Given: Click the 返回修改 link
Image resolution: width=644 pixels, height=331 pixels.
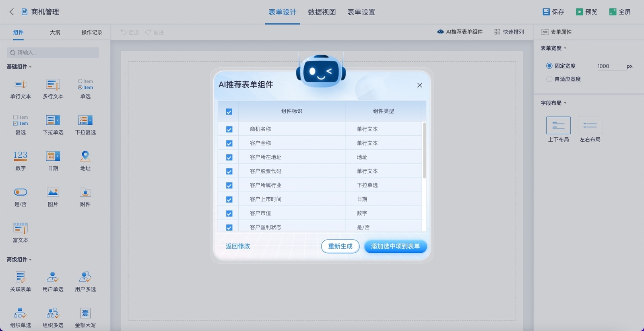Looking at the screenshot, I should pos(238,246).
